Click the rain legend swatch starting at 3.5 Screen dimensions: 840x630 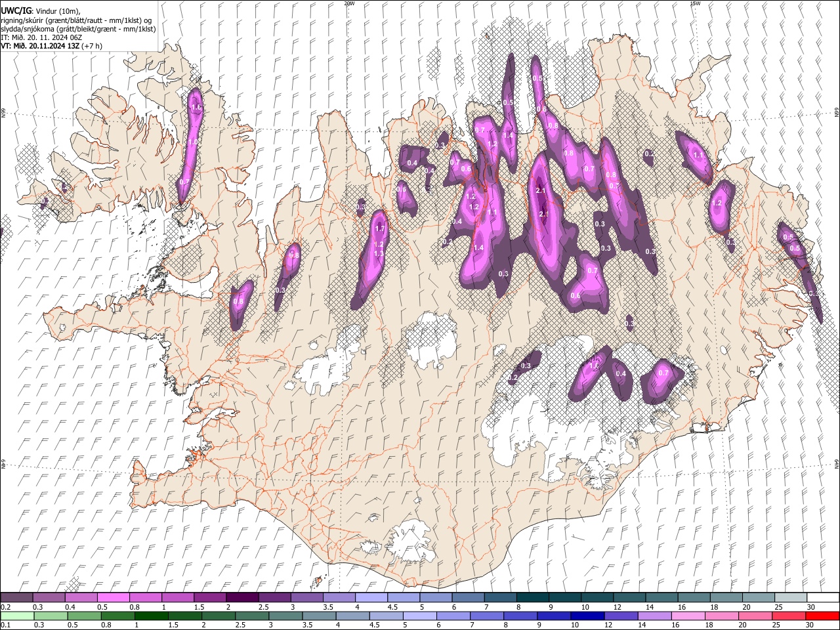click(319, 616)
